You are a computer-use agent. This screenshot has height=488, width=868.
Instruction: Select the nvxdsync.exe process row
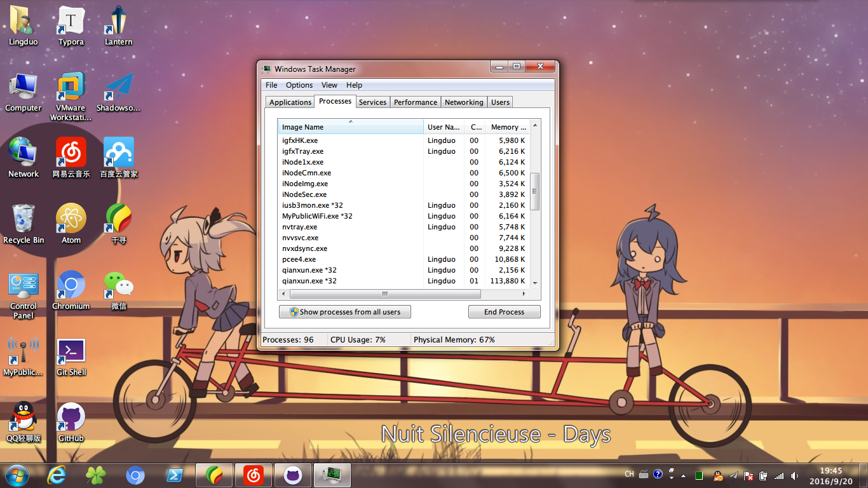point(403,248)
